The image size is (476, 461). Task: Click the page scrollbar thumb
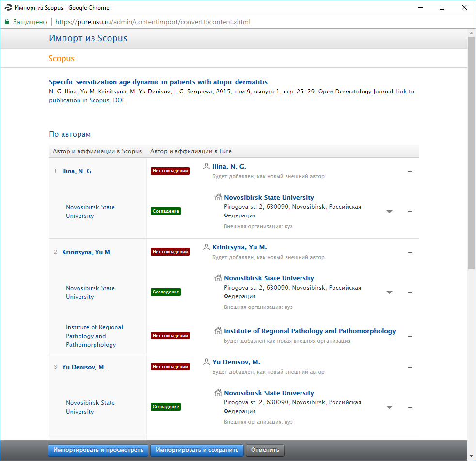471,153
